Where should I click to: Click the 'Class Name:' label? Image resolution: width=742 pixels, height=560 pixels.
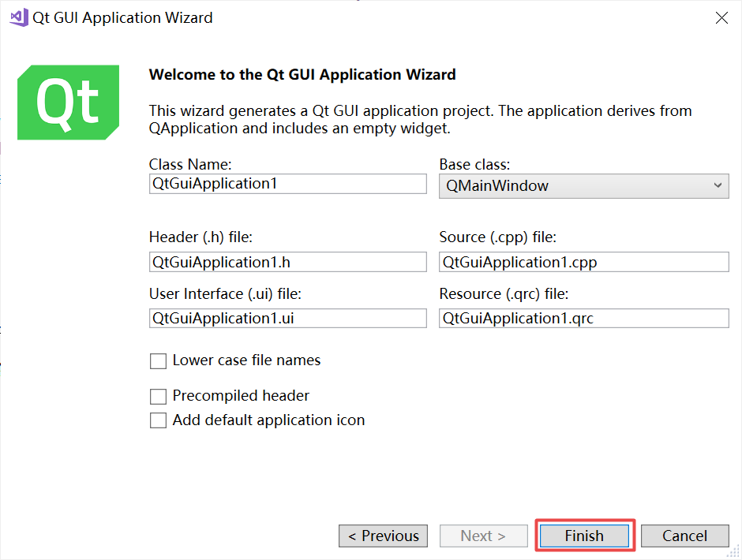pos(190,164)
